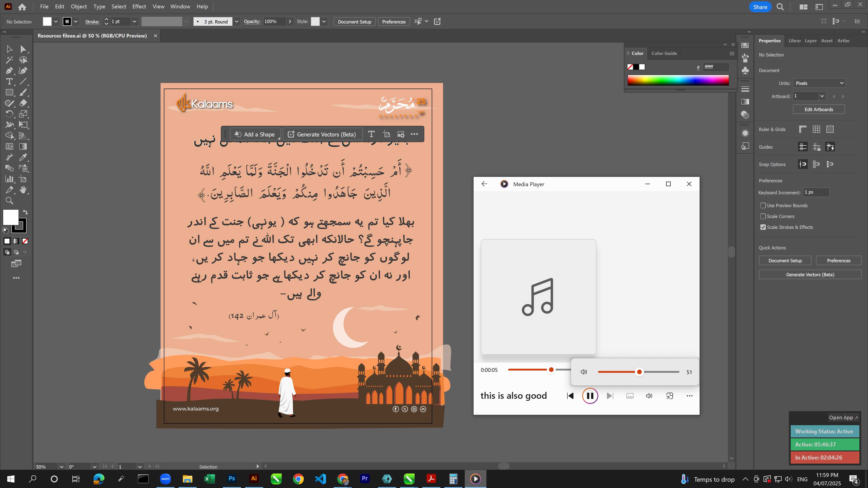Open the Object menu
This screenshot has height=488, width=868.
point(78,6)
